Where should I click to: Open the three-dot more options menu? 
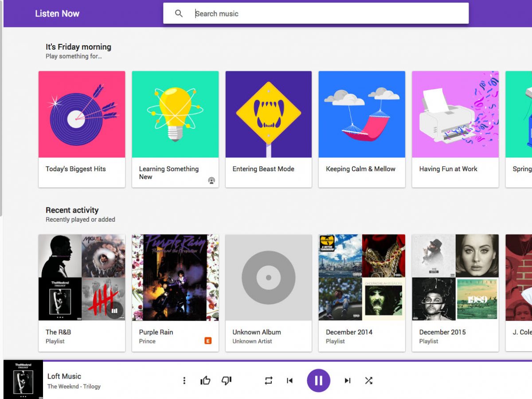(x=184, y=380)
